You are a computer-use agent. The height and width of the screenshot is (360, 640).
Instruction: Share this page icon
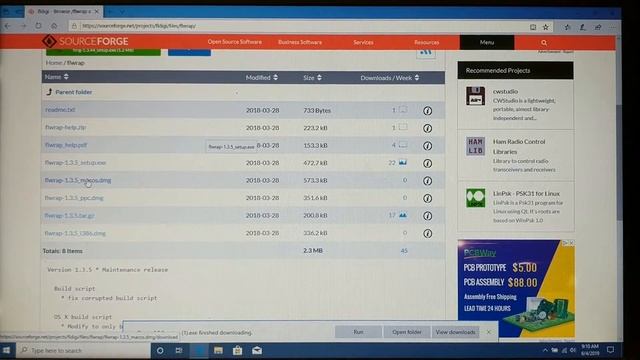tap(598, 27)
